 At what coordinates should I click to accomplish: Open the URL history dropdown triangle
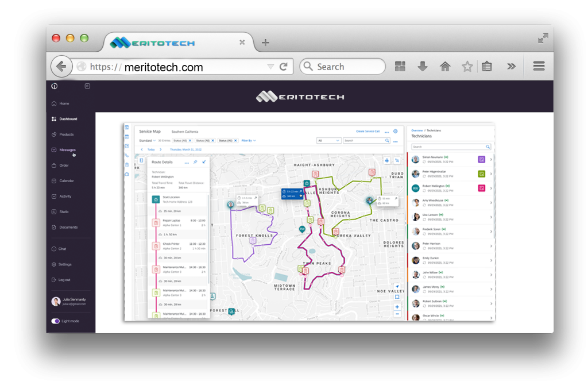(270, 67)
